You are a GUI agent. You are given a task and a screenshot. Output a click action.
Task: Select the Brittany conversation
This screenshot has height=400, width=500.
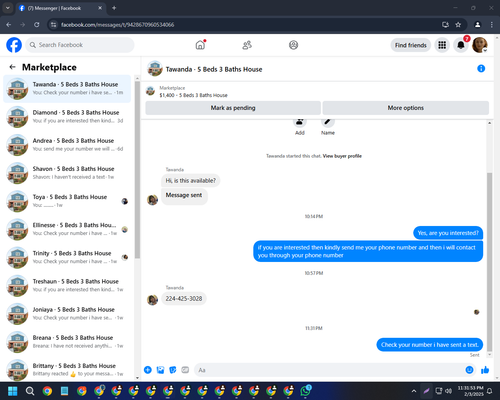(67, 369)
